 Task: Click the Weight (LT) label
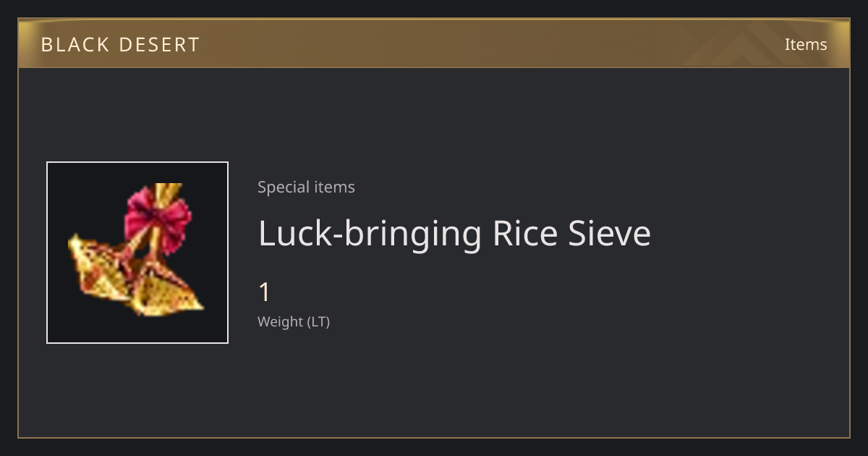click(x=294, y=321)
